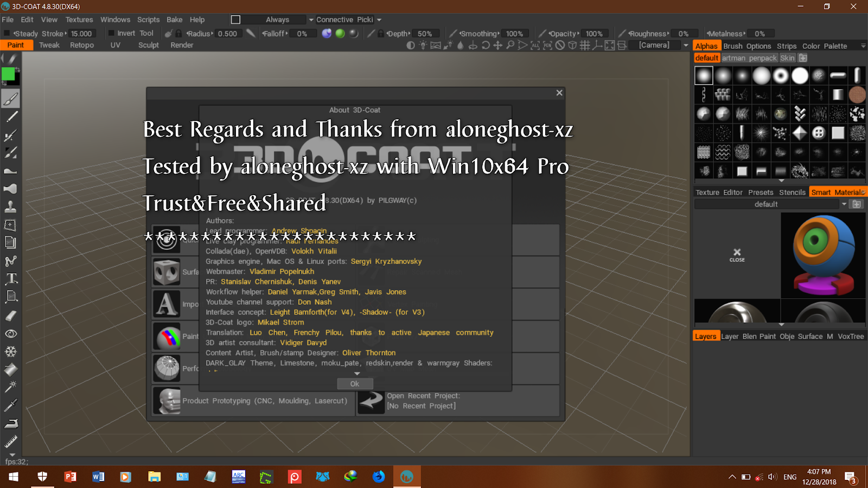Image resolution: width=868 pixels, height=488 pixels.
Task: Select the curves spline tool
Action: pos(11,261)
